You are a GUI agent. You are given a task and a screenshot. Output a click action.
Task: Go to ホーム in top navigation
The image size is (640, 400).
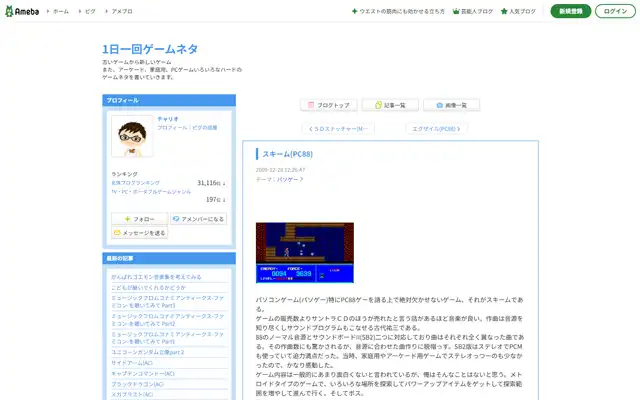coord(60,11)
